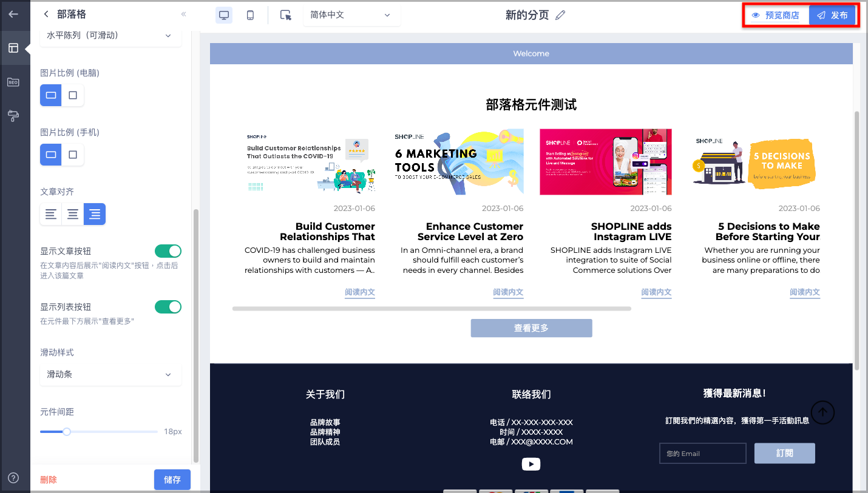
Task: Edit the page title using the pencil icon
Action: pos(560,15)
